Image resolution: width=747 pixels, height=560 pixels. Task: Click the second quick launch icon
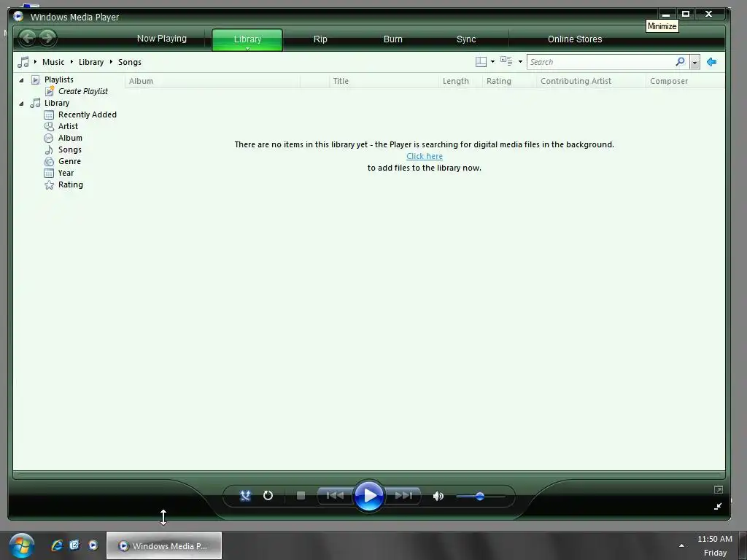pyautogui.click(x=75, y=545)
